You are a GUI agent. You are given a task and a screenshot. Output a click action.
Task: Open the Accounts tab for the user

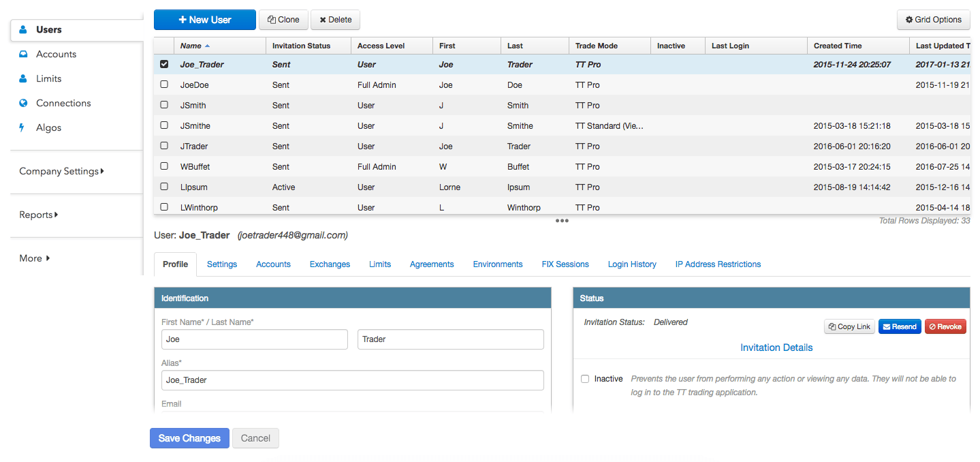[273, 264]
